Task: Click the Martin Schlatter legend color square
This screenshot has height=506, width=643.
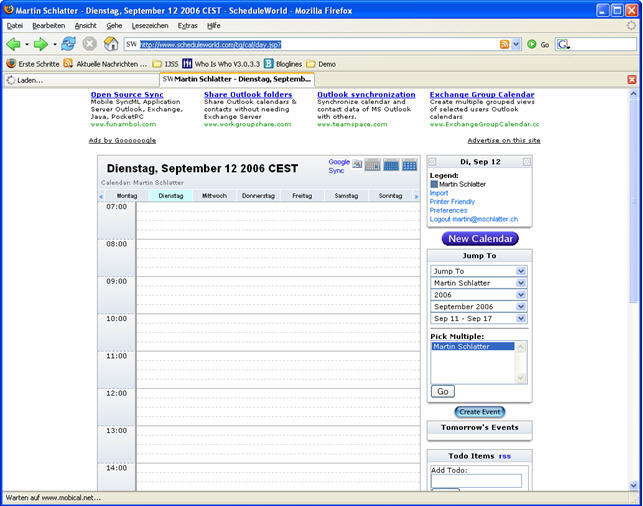Action: [x=434, y=185]
